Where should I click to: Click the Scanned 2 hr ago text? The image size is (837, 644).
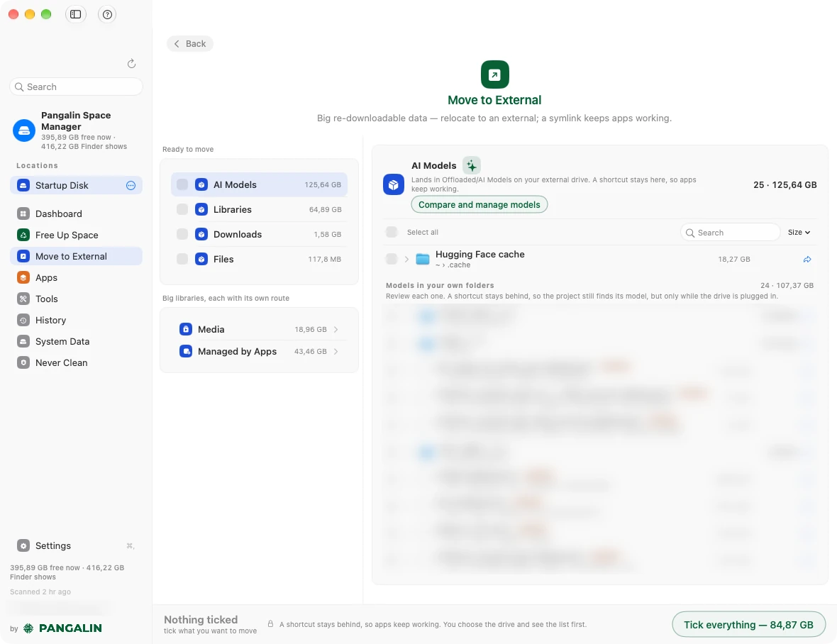pos(40,592)
